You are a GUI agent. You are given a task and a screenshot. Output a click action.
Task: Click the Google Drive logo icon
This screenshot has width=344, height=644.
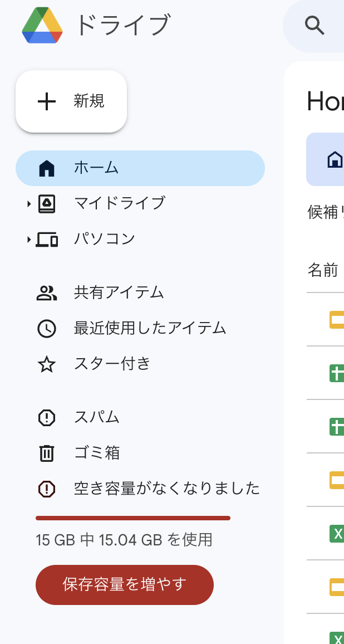pos(42,26)
